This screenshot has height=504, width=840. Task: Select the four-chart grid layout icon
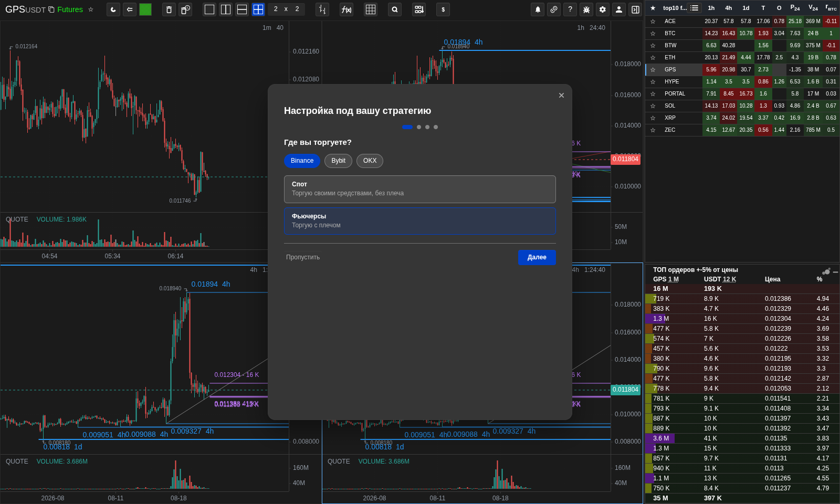258,9
